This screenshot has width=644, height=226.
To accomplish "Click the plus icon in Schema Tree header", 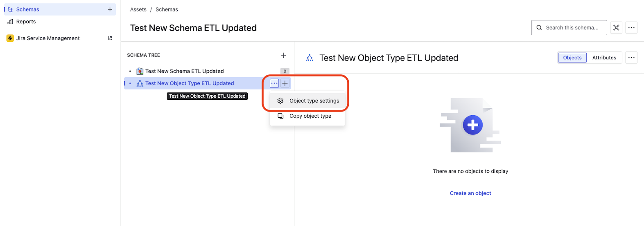I will click(283, 55).
